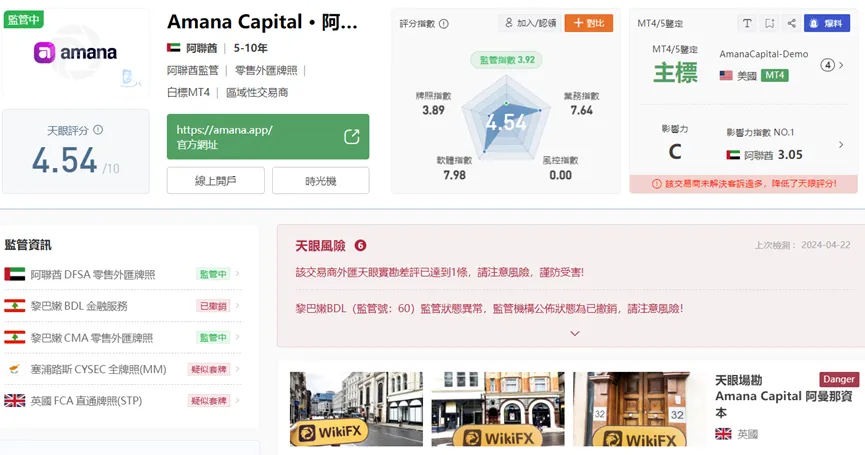865x455 pixels.
Task: Click the share icon
Action: pos(792,23)
